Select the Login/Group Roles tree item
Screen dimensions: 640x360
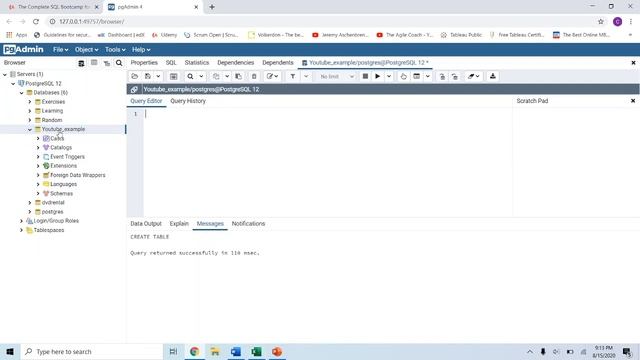tap(56, 221)
